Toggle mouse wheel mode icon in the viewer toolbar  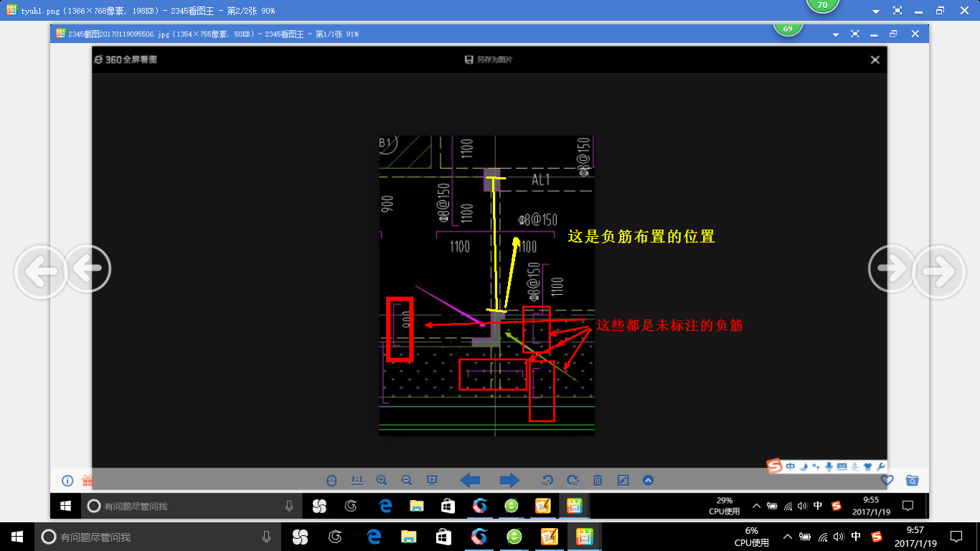coord(331,481)
